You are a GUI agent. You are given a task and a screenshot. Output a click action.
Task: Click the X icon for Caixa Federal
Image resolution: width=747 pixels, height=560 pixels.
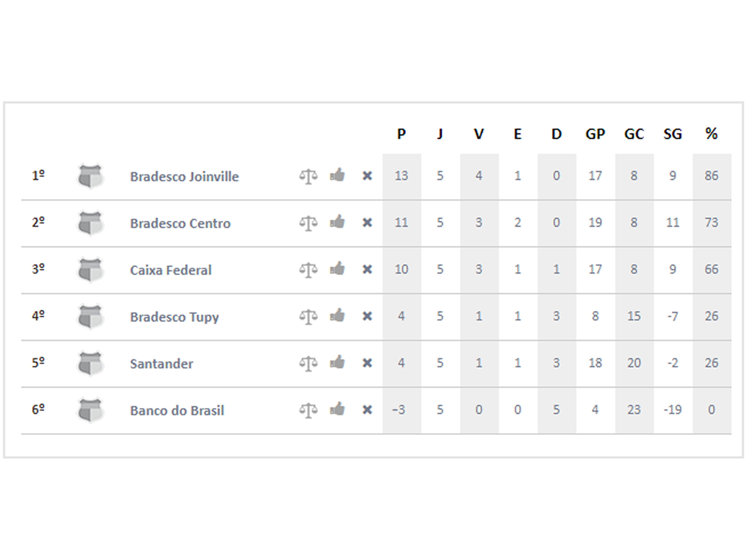367,269
